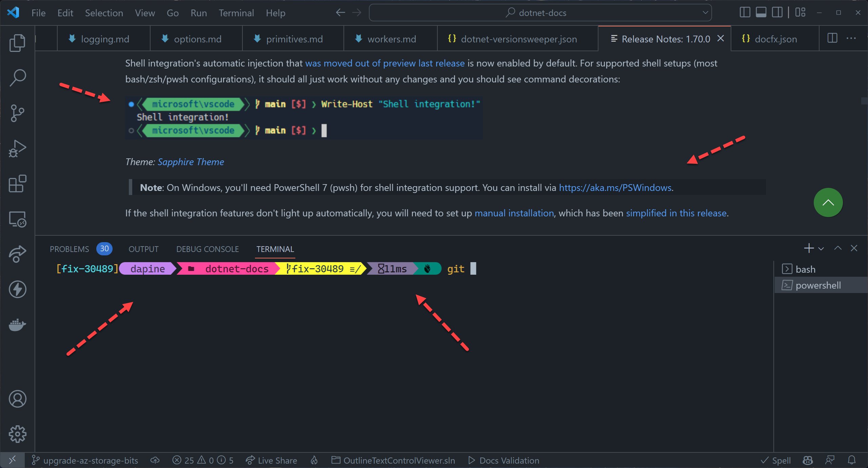Switch to the DEBUG CONSOLE tab
The height and width of the screenshot is (468, 868).
208,249
